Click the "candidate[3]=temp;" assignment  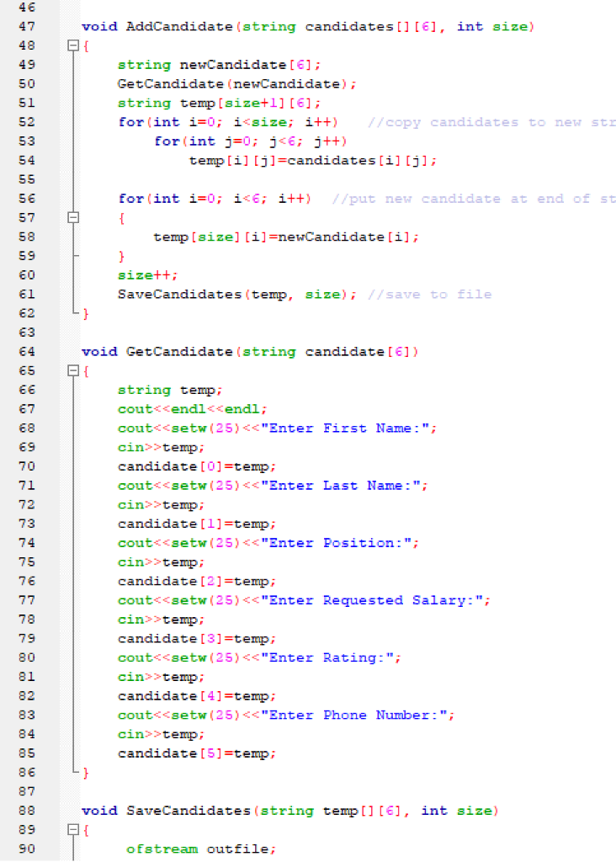click(x=197, y=638)
